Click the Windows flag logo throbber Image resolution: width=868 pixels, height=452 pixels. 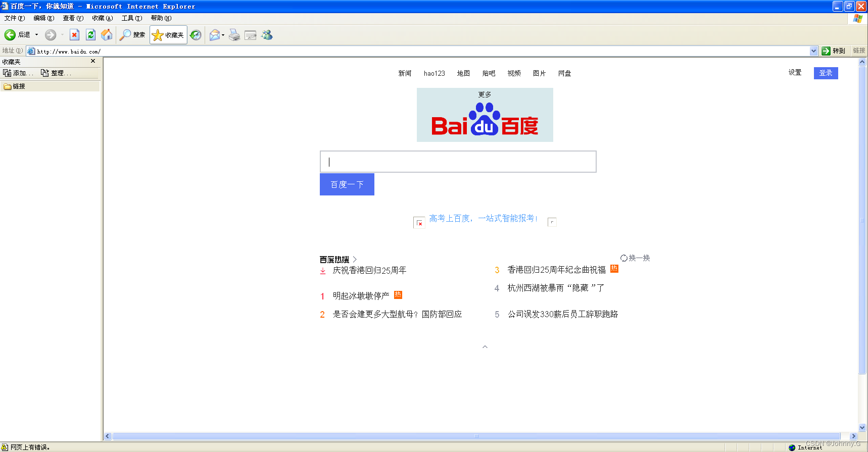coord(857,18)
